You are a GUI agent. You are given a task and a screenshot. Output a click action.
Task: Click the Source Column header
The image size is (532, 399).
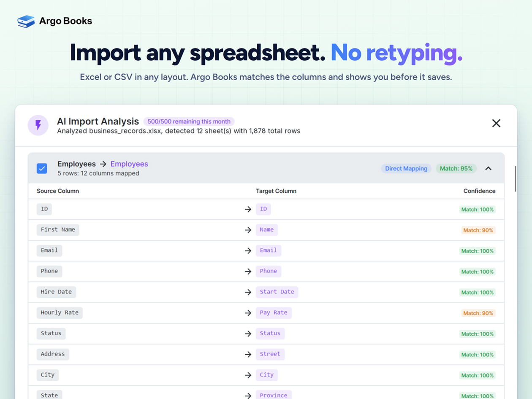coord(58,191)
